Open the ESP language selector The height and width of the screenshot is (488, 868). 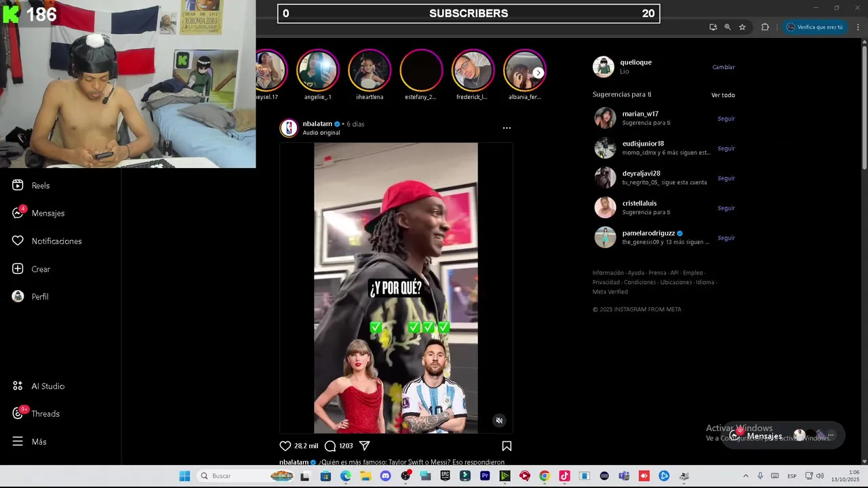tap(792, 476)
